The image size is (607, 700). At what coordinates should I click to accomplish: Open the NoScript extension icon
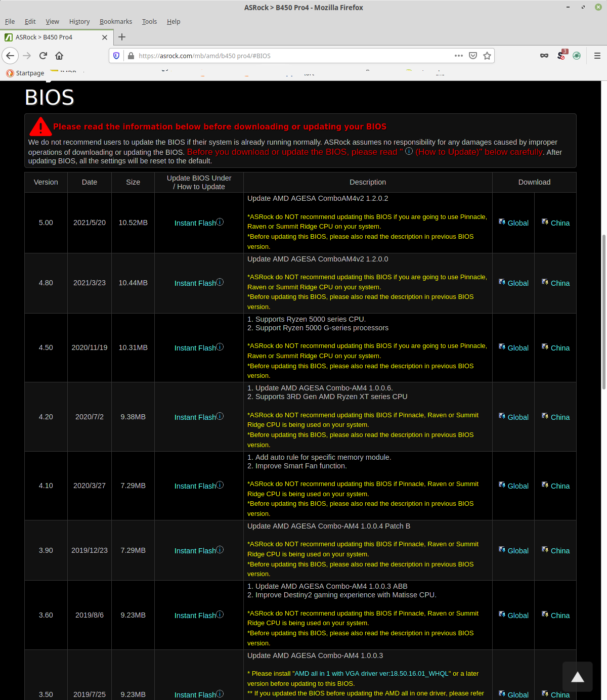click(561, 56)
